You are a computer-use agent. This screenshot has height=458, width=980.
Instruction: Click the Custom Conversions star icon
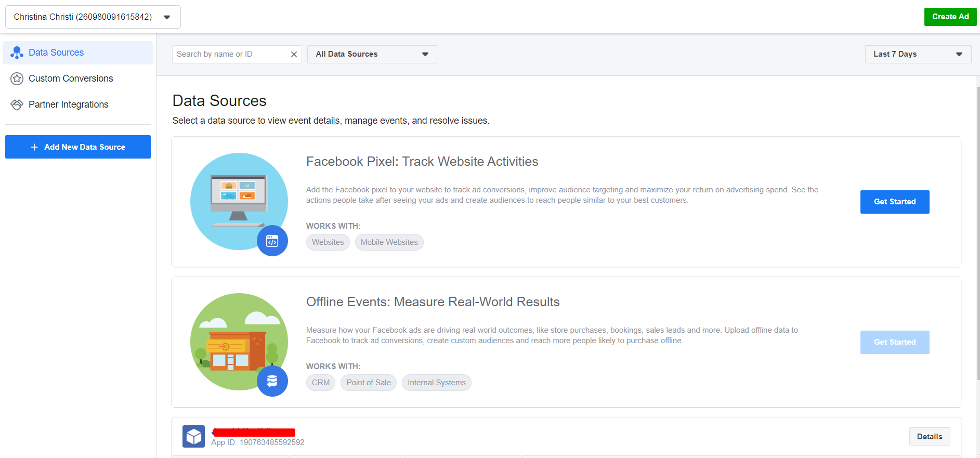[17, 78]
